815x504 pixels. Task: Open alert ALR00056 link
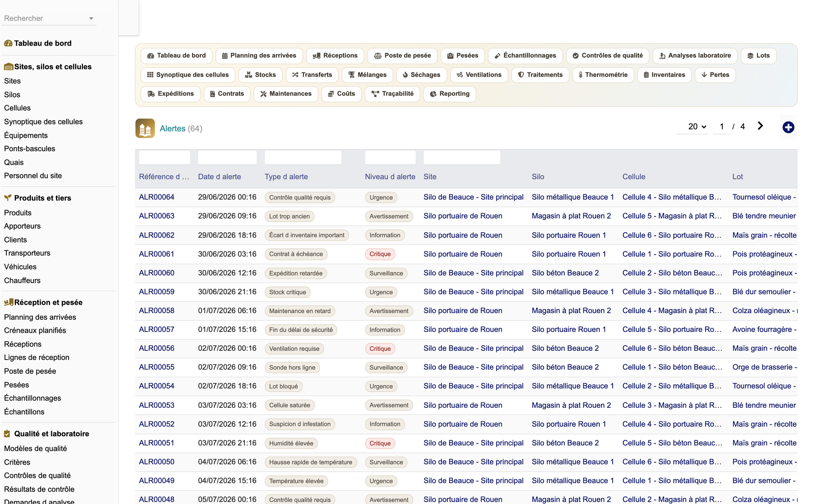(157, 348)
